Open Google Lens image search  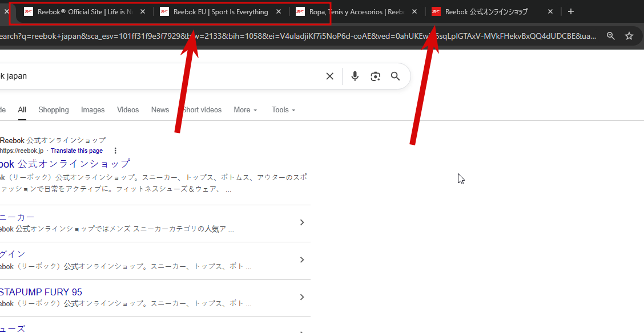click(x=375, y=76)
